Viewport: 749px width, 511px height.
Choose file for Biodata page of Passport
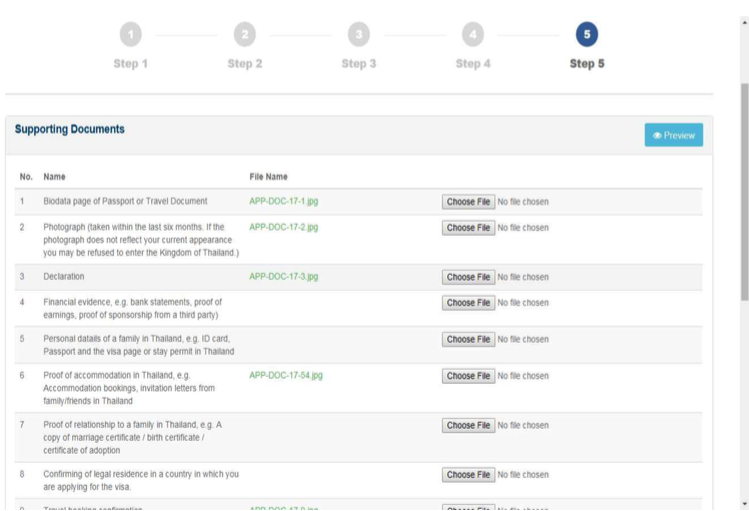468,202
